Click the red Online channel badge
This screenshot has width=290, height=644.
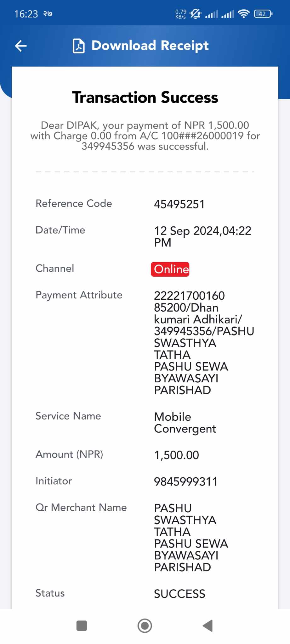tap(170, 269)
